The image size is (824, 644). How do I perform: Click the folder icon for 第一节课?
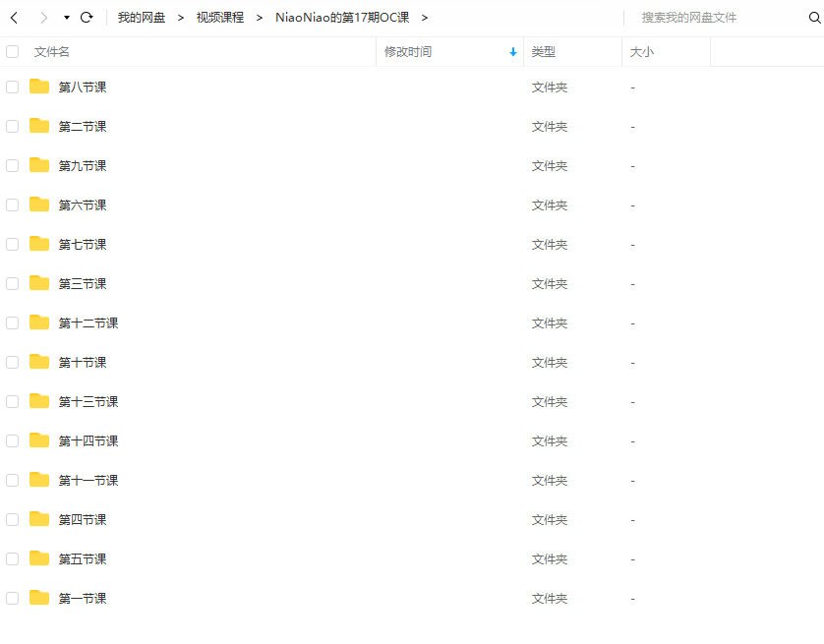tap(39, 598)
